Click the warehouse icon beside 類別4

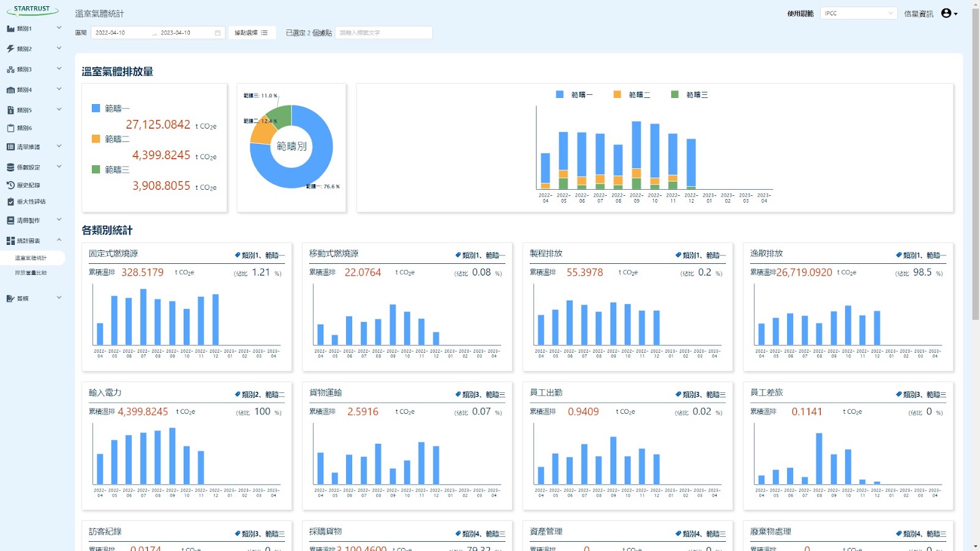click(x=10, y=90)
